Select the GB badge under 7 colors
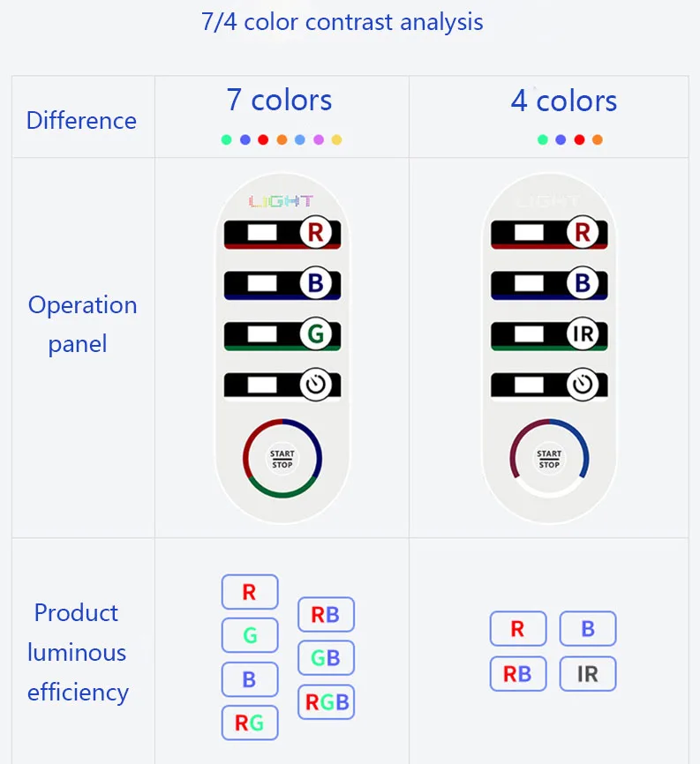This screenshot has width=700, height=764. tap(326, 658)
